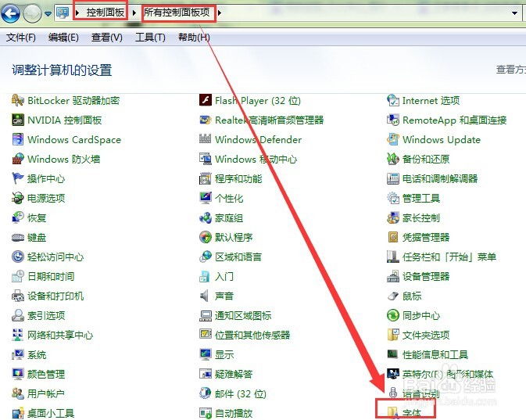Open the 索引选项 link
526x420 pixels.
[46, 315]
